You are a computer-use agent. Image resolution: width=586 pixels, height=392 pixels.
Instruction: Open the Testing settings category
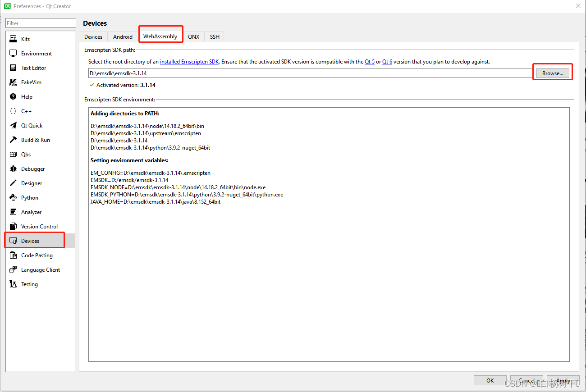click(29, 284)
